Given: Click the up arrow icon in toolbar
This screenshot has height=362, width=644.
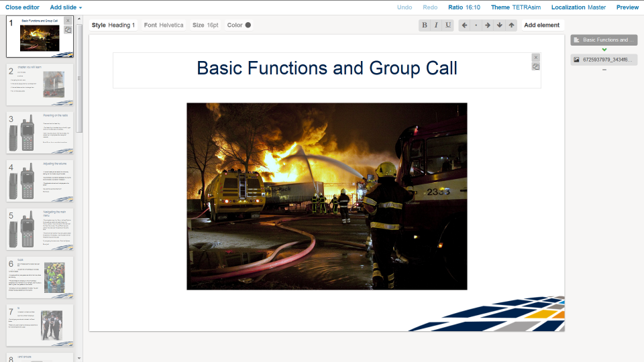Looking at the screenshot, I should coord(512,25).
